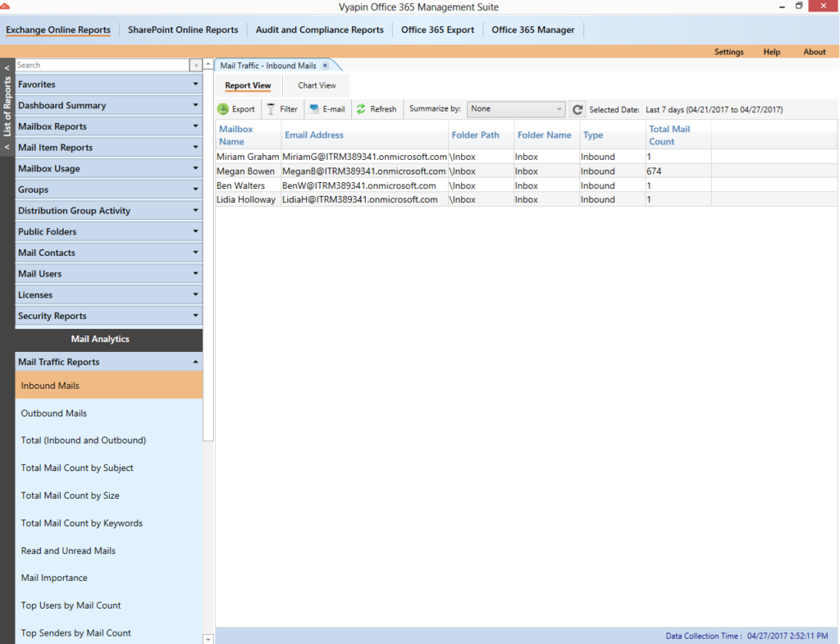Expand the Mail Item Reports section
The width and height of the screenshot is (840, 644).
109,148
